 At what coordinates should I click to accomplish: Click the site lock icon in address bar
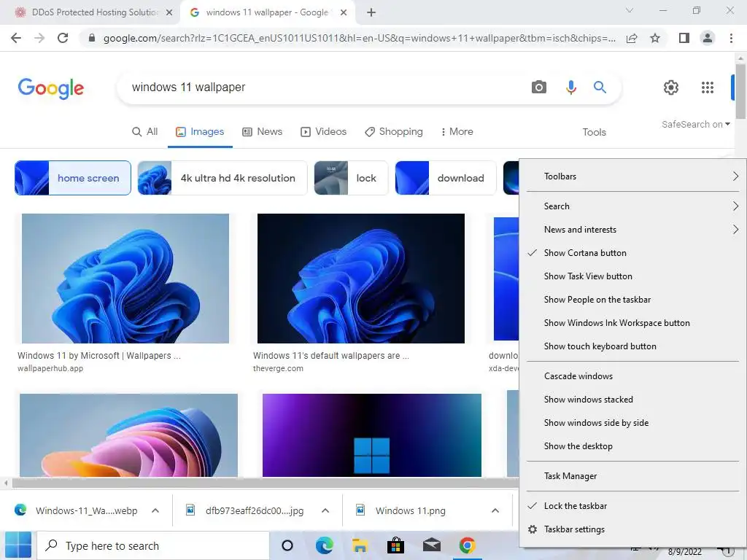(x=92, y=38)
